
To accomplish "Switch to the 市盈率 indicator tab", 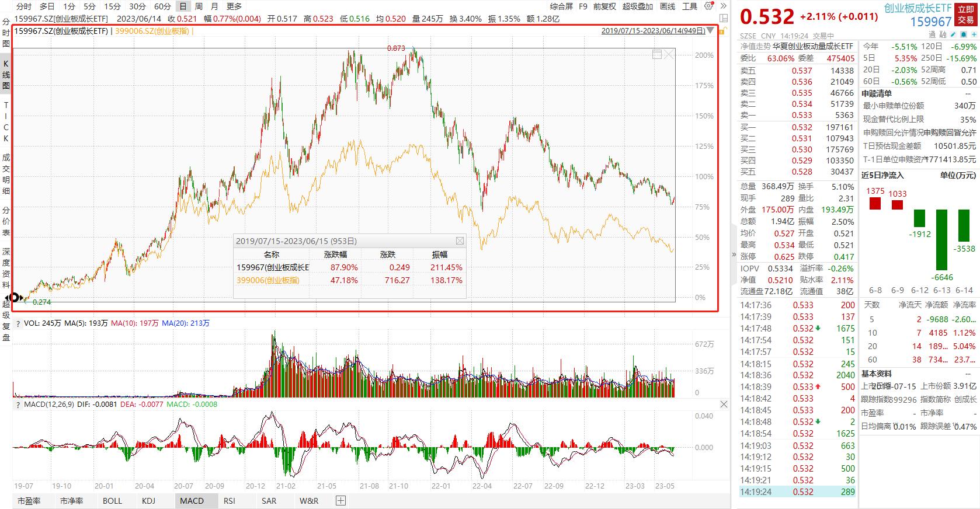I will pyautogui.click(x=29, y=500).
